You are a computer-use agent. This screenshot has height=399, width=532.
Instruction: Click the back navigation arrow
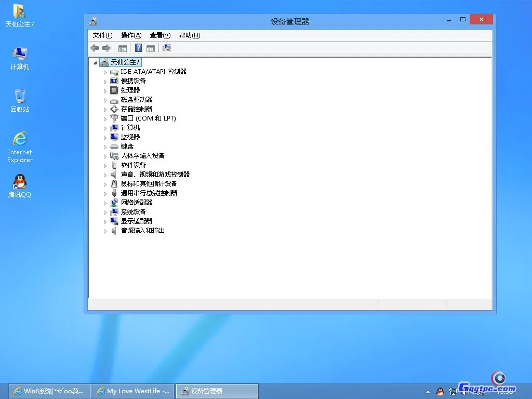(x=95, y=48)
